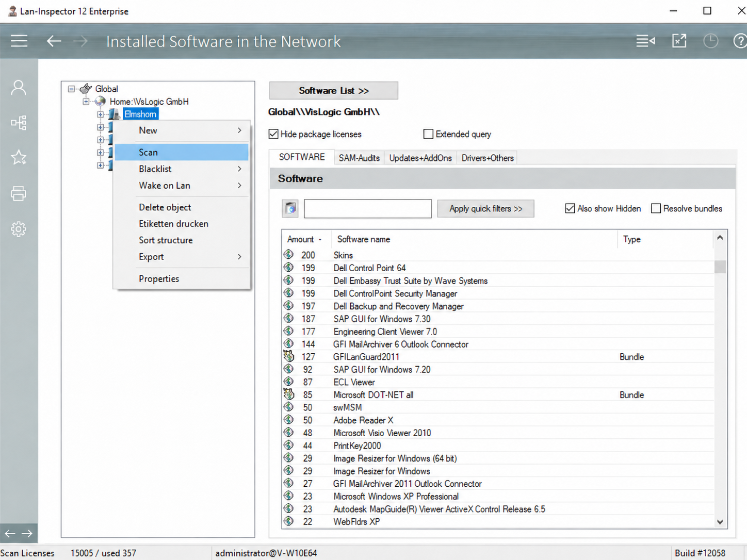Image resolution: width=747 pixels, height=560 pixels.
Task: Go forward with the right arrow
Action: tap(81, 41)
